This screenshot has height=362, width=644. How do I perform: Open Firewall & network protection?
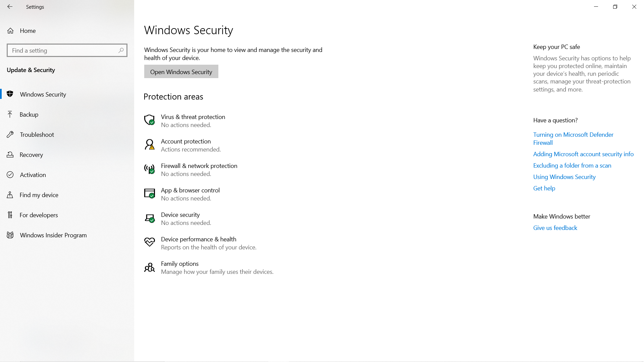click(191, 170)
